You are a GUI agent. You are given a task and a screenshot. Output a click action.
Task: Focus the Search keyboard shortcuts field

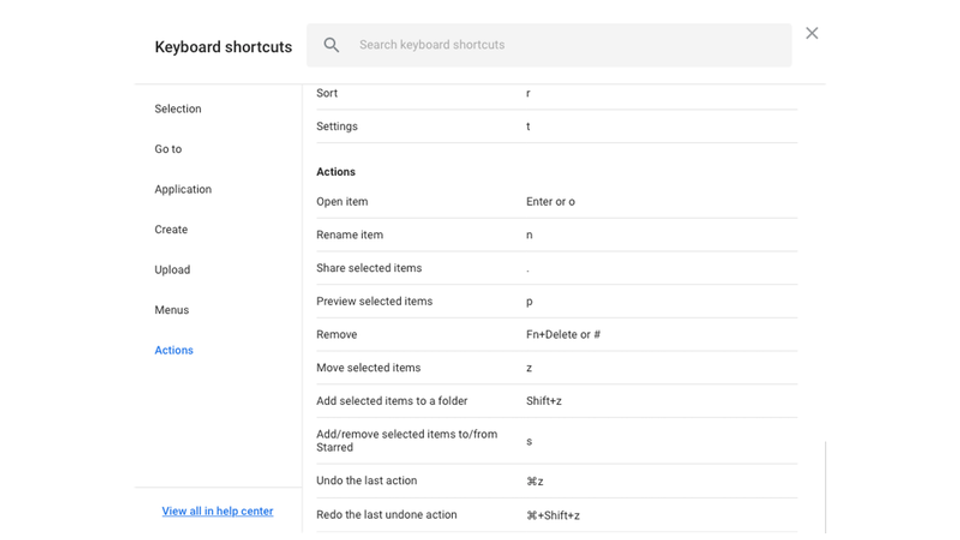tap(549, 45)
